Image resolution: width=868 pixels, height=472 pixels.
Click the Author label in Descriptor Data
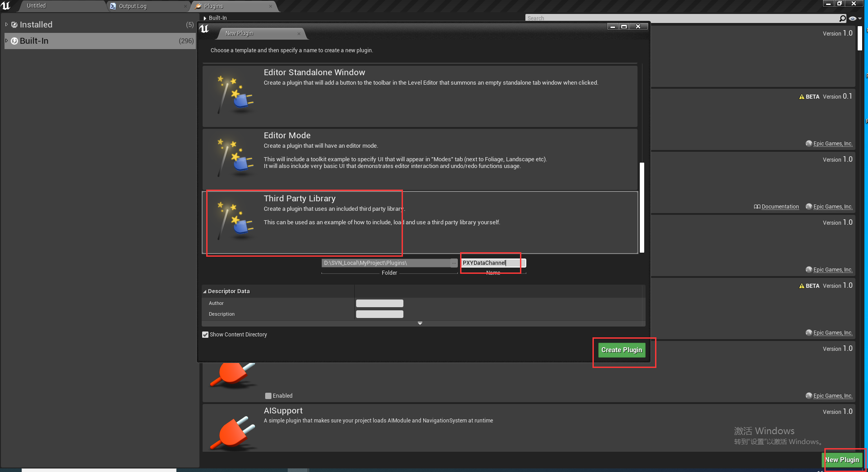(x=216, y=304)
